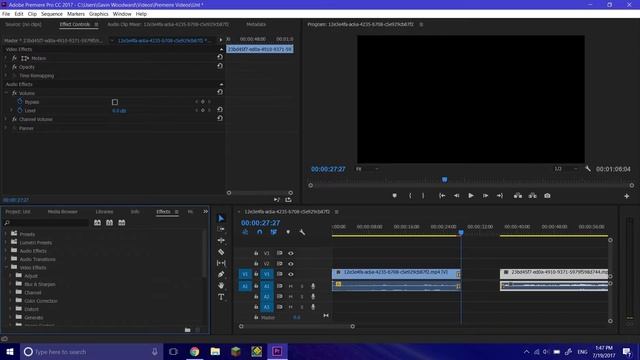Expand the Audio Effects folder
This screenshot has width=640, height=360.
pyautogui.click(x=6, y=251)
